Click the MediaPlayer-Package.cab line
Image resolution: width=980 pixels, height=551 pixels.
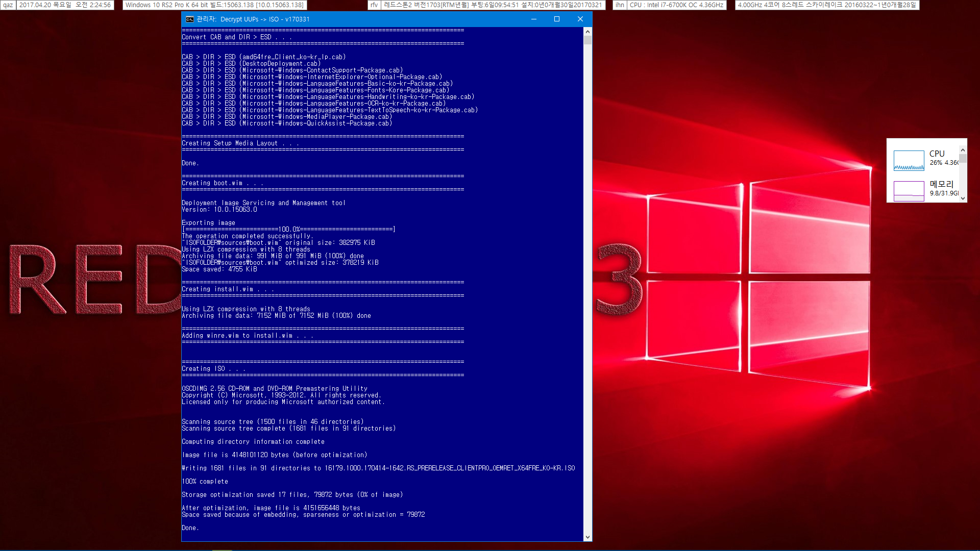pos(287,117)
